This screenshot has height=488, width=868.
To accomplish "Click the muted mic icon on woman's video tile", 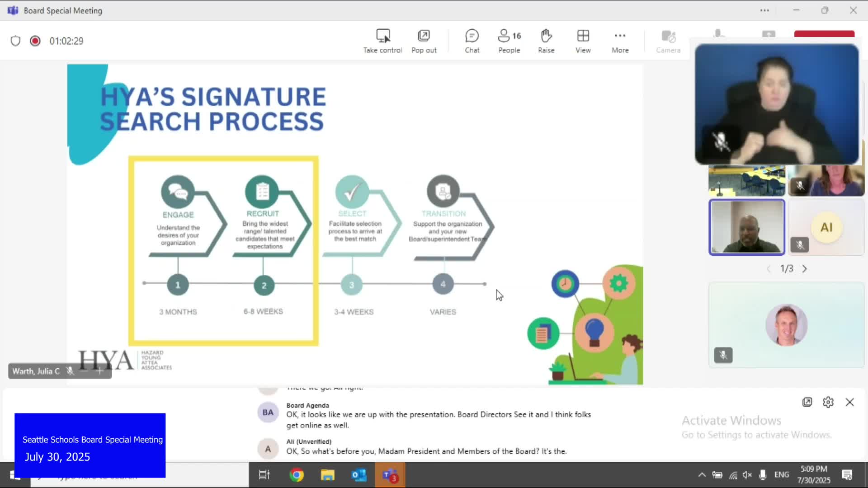I will pyautogui.click(x=800, y=186).
